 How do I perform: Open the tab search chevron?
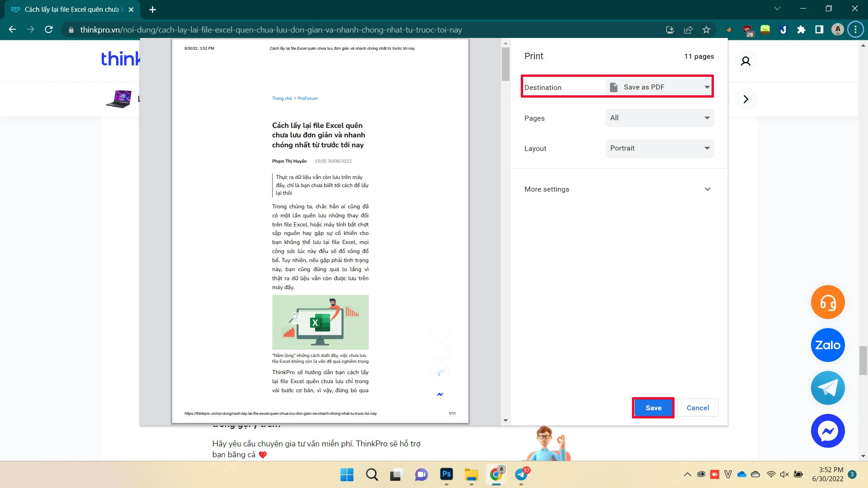pos(777,9)
